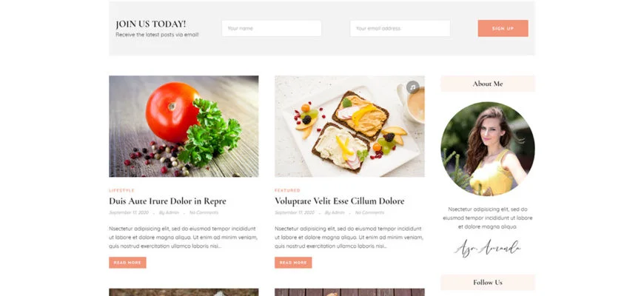Click the round About Me profile photo

(x=488, y=149)
